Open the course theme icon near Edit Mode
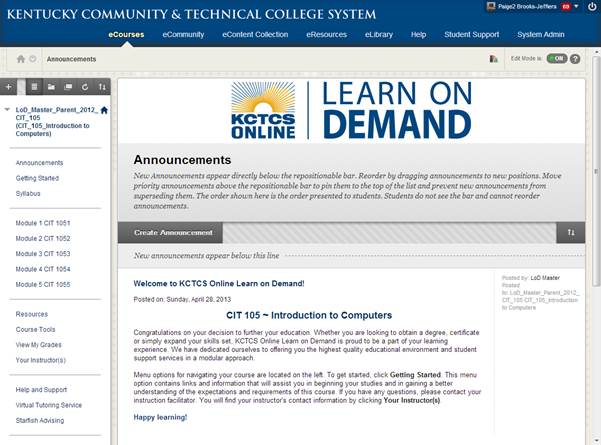This screenshot has width=601, height=445. 494,59
